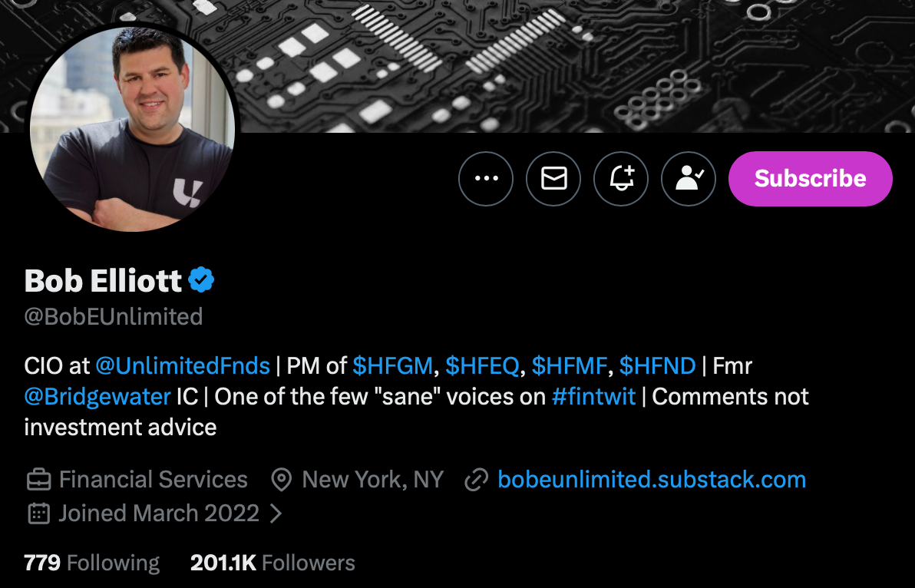Image resolution: width=915 pixels, height=588 pixels.
Task: Open the More options (…) menu
Action: [485, 178]
